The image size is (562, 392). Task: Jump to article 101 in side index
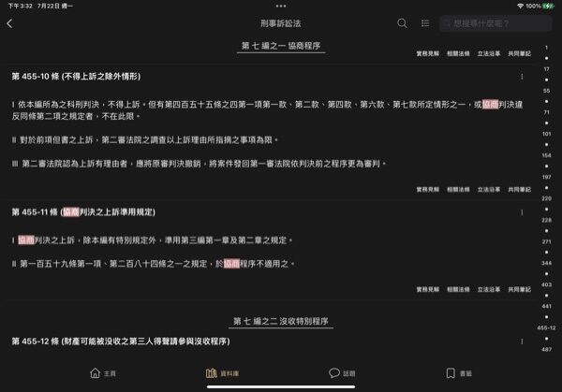tap(546, 134)
